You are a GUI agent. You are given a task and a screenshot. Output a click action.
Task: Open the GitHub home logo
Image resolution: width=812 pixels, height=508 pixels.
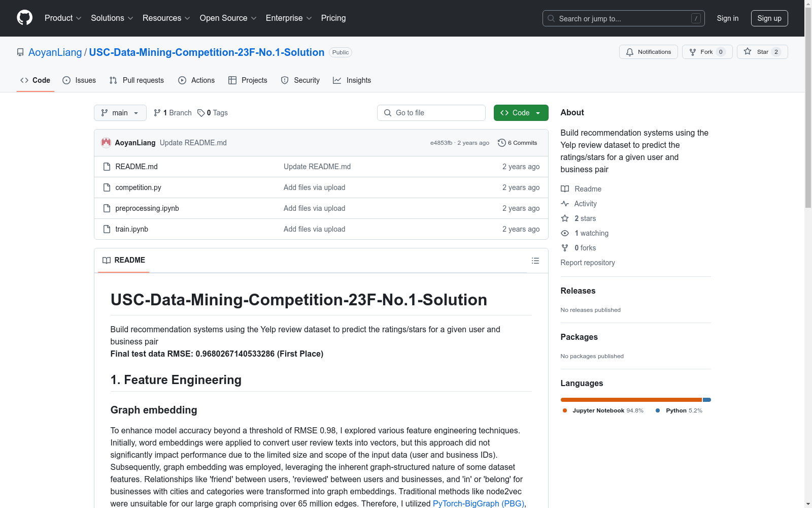pyautogui.click(x=24, y=18)
